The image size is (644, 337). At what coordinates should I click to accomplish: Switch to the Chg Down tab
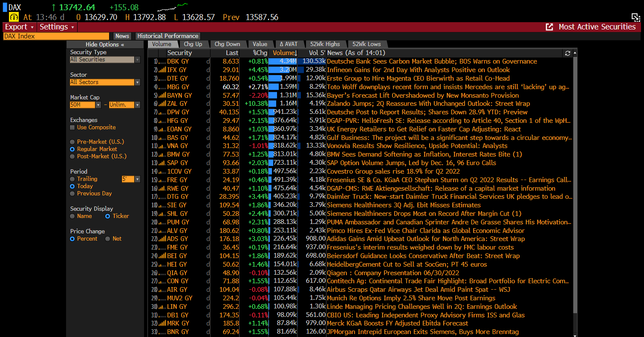(x=227, y=44)
